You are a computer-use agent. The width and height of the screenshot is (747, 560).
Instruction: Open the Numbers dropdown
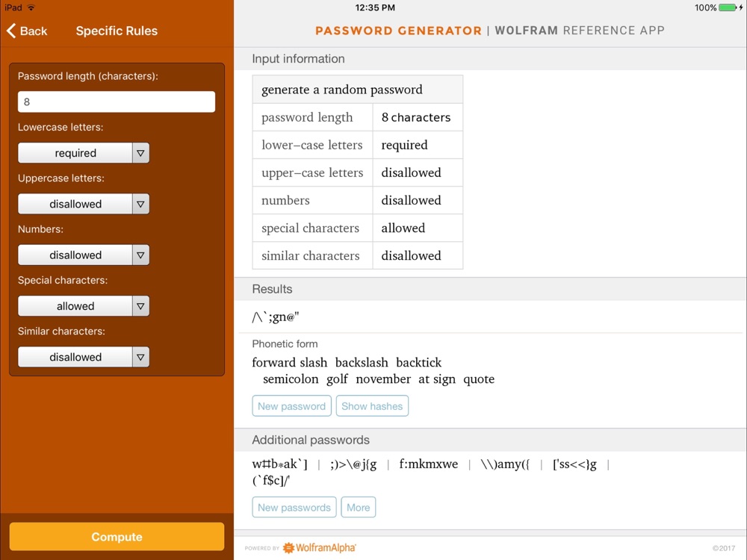(x=84, y=255)
